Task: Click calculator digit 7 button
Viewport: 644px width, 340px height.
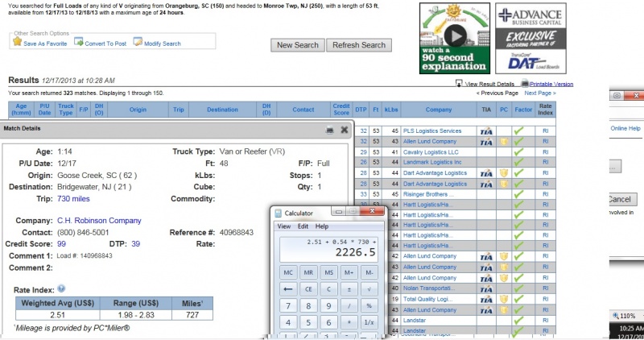Action: tap(288, 306)
